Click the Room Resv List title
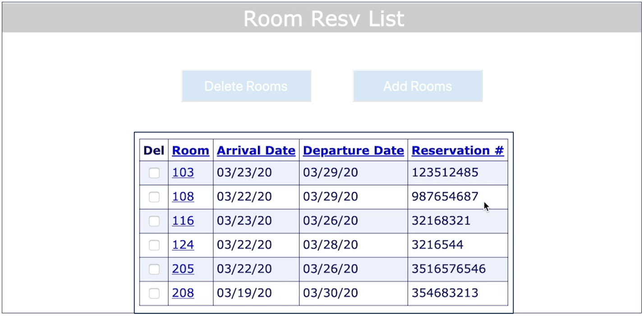The height and width of the screenshot is (316, 644). pyautogui.click(x=324, y=19)
